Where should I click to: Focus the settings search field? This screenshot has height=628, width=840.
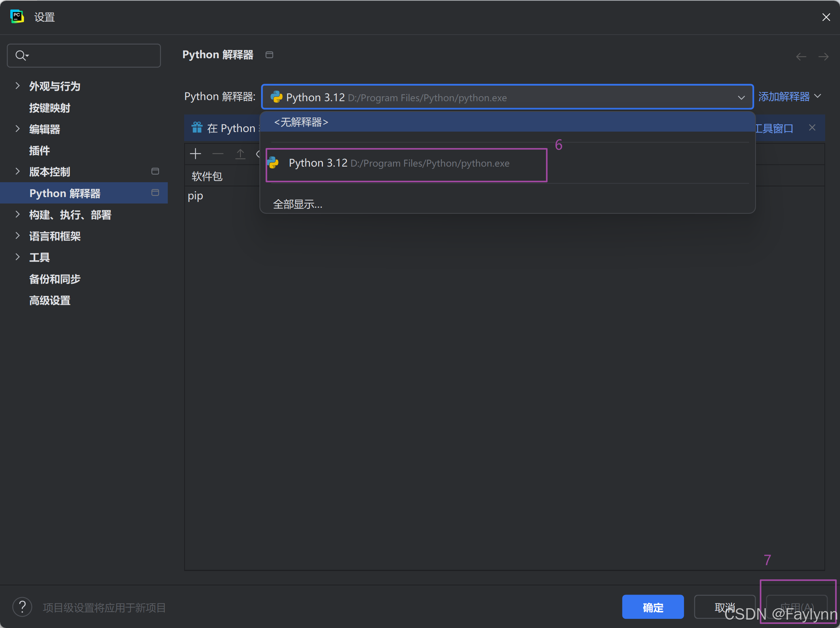pyautogui.click(x=91, y=56)
